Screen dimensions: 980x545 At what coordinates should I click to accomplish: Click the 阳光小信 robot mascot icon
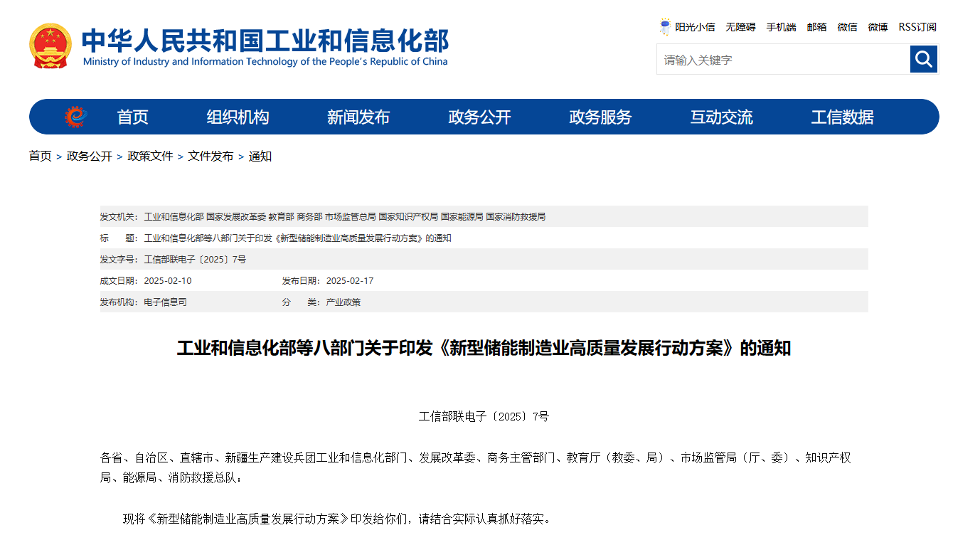pyautogui.click(x=665, y=27)
